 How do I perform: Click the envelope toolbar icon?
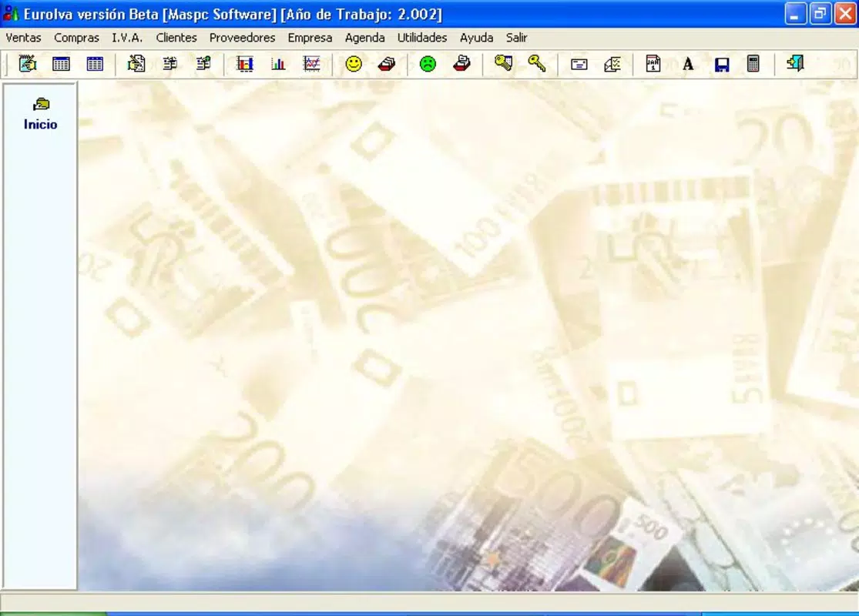[x=579, y=64]
